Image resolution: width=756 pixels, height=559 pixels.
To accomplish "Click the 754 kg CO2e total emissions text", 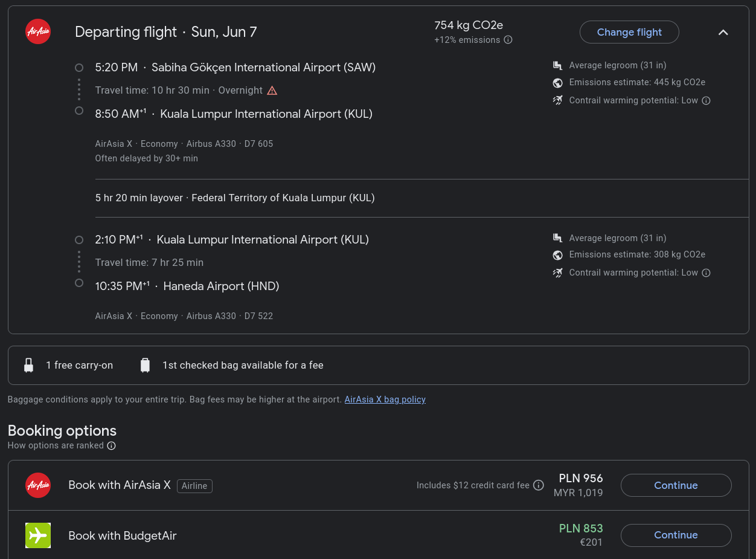I will pos(469,25).
